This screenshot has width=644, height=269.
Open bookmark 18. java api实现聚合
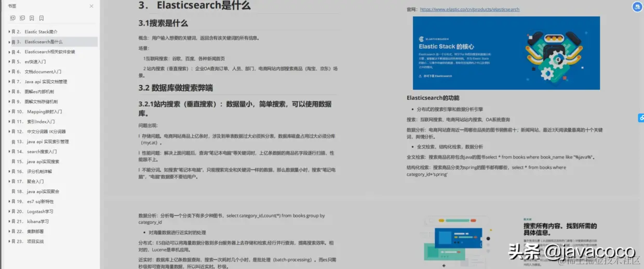[x=38, y=191]
